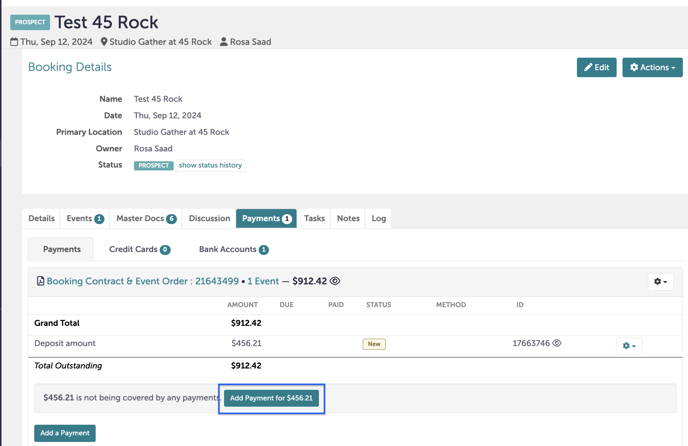The image size is (688, 446).
Task: Click the document icon beside Booking Contract
Action: [40, 282]
